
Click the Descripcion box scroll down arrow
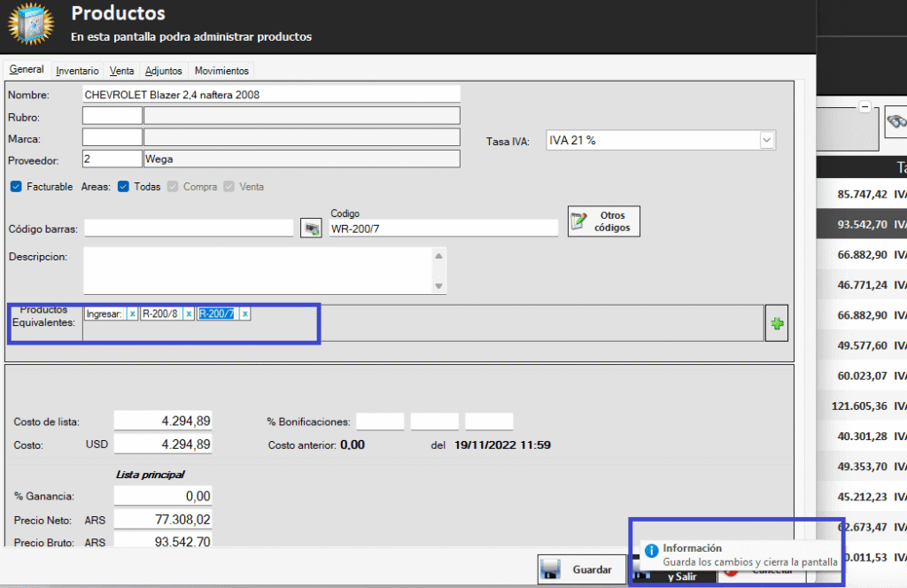438,286
